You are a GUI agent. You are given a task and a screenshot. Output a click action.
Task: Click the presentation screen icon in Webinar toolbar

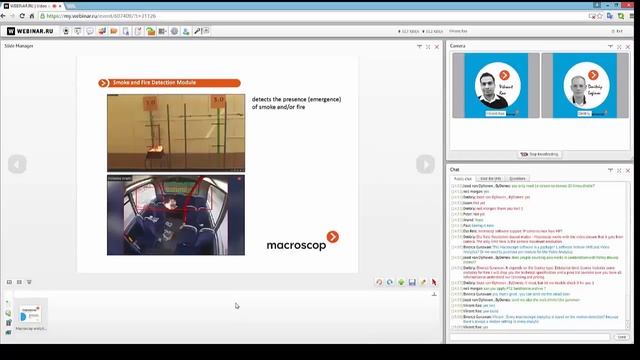point(78,31)
